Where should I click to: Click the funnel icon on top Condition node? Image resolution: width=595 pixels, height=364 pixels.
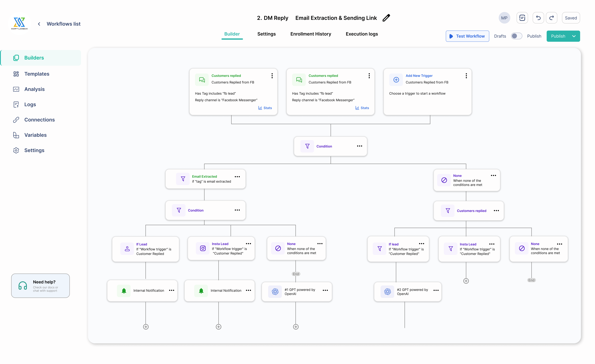point(307,146)
